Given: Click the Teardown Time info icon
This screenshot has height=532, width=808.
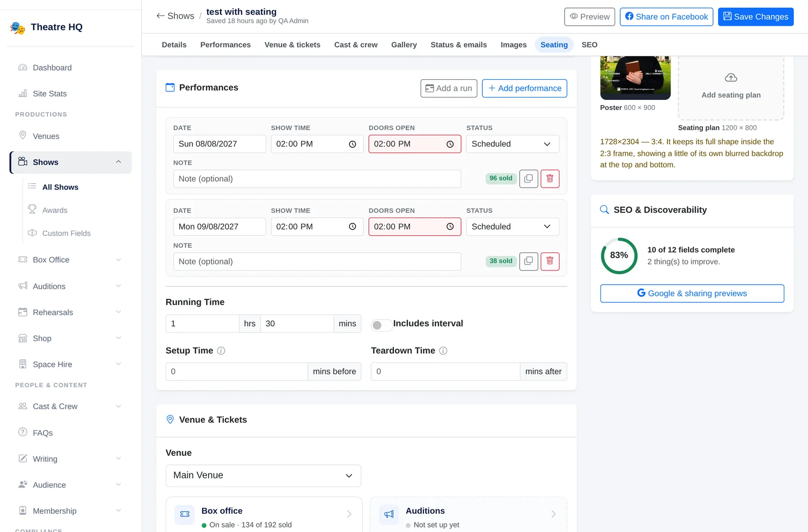Looking at the screenshot, I should click(x=443, y=351).
